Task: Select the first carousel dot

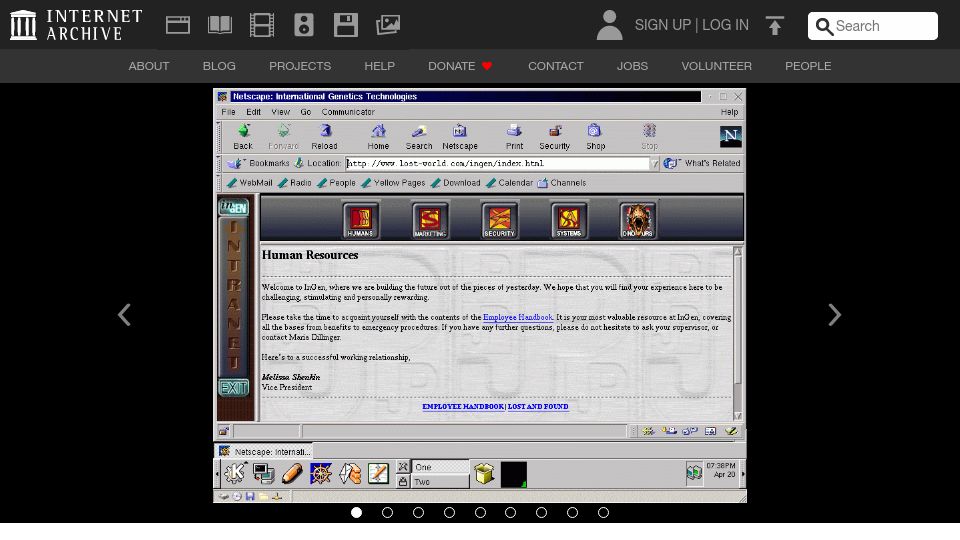Action: tap(356, 512)
